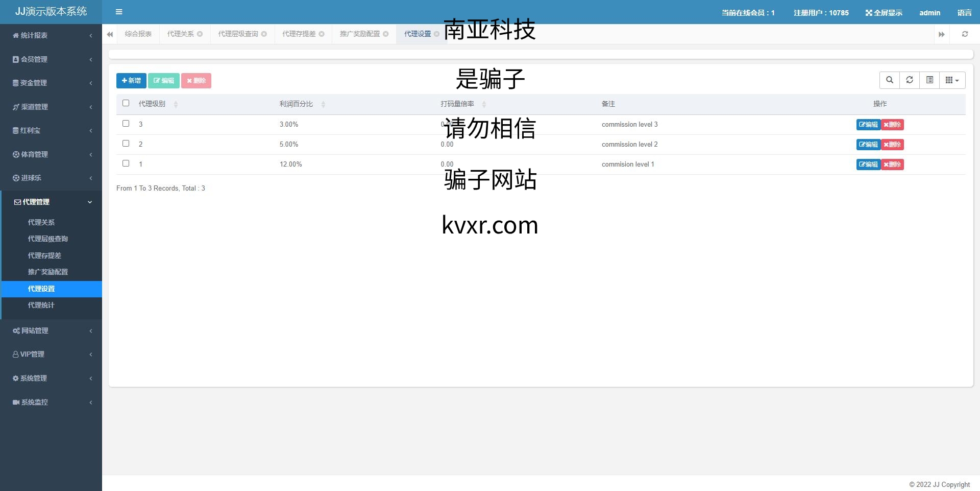
Task: Delete the commission level 3 row
Action: pos(892,125)
